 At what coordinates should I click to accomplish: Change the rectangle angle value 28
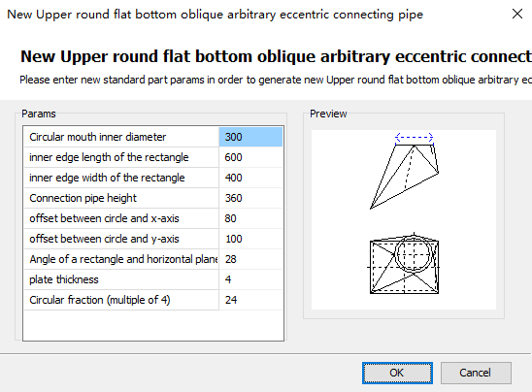pos(250,259)
